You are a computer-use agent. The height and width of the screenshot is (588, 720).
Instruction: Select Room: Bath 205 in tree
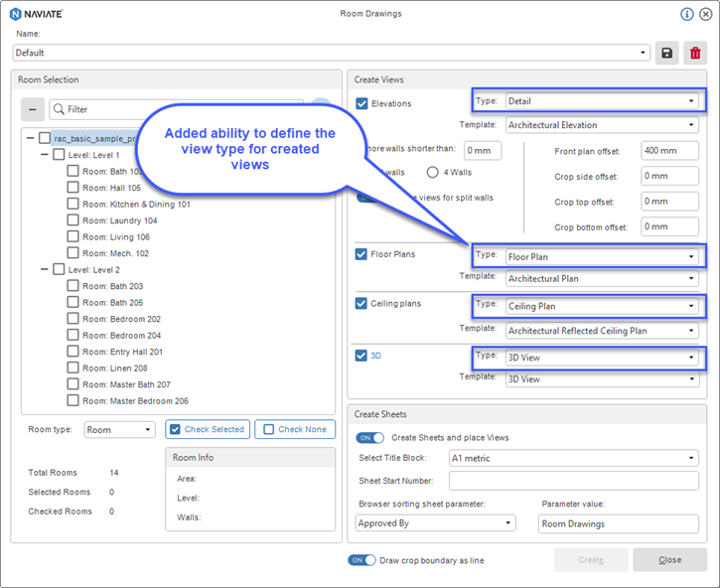click(113, 302)
